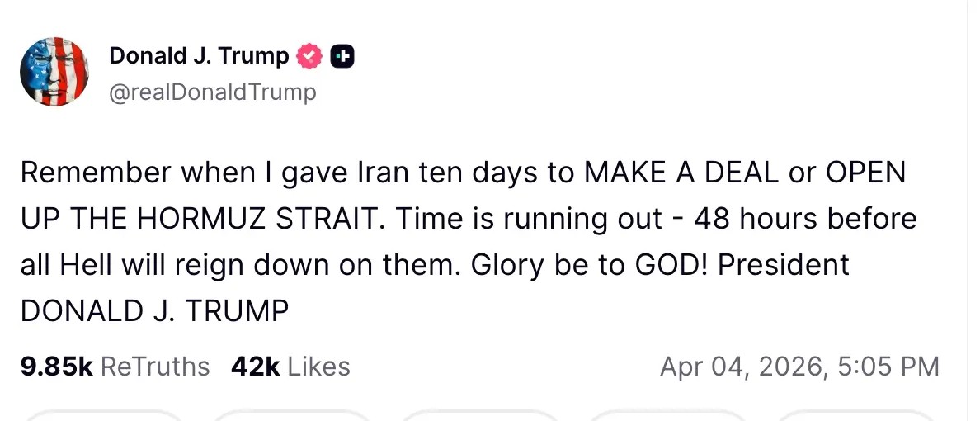Click the black plus badge icon
This screenshot has width=980, height=421.
click(x=342, y=56)
